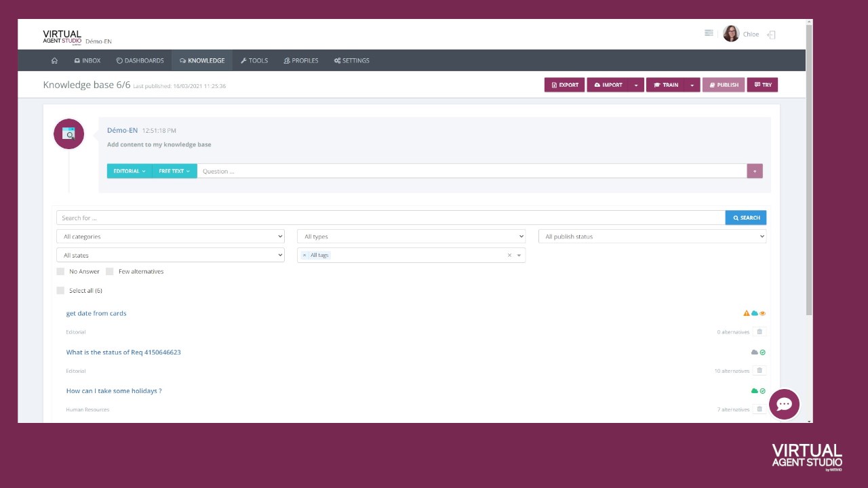The height and width of the screenshot is (488, 868).
Task: Click the green check icon on the Req status row
Action: (763, 352)
